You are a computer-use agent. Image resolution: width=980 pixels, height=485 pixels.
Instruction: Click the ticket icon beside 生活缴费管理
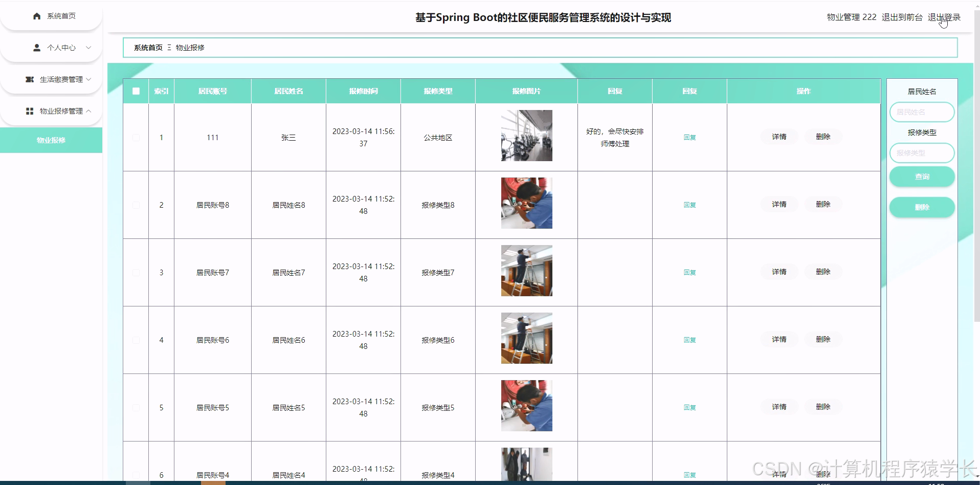(30, 79)
